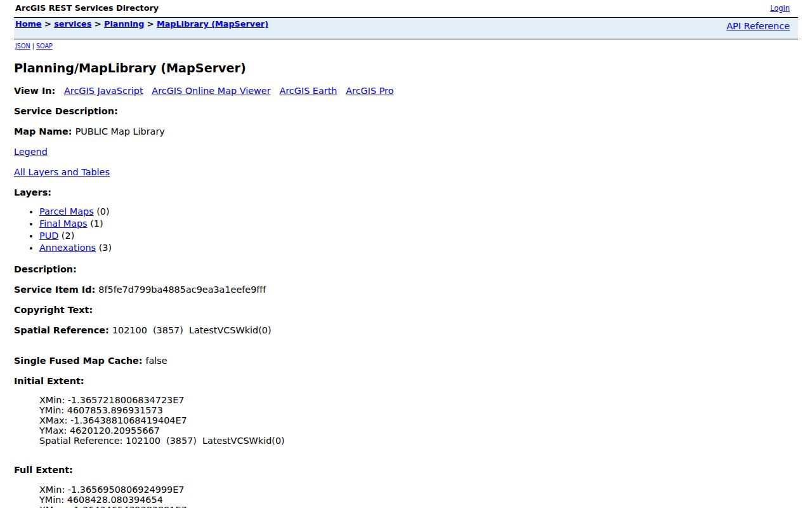Click Full Extent XMin value -1.3656950806924999E7
Viewport: 812px width, 508px height.
coord(126,490)
